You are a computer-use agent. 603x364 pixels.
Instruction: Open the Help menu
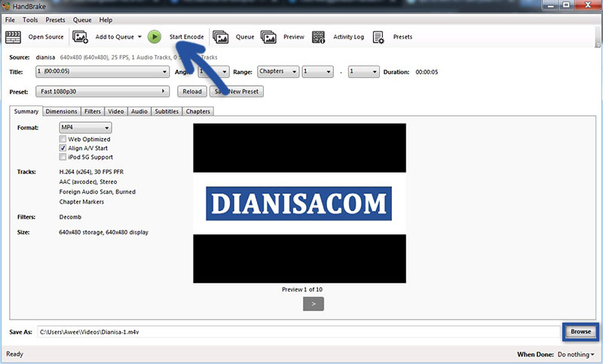[106, 20]
